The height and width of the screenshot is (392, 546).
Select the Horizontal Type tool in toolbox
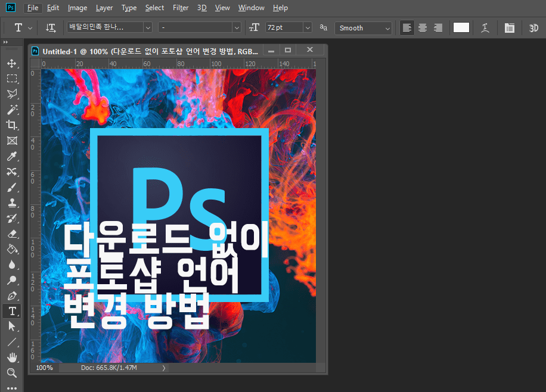[x=12, y=311]
